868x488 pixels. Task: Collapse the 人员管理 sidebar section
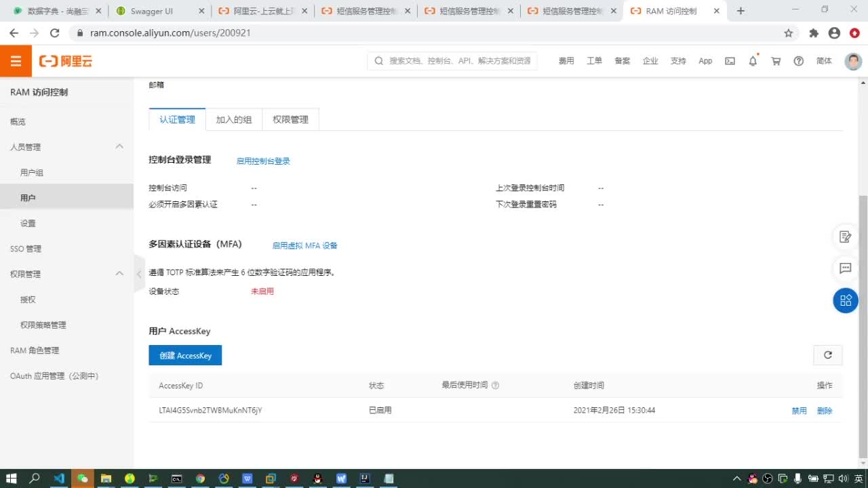pos(119,146)
